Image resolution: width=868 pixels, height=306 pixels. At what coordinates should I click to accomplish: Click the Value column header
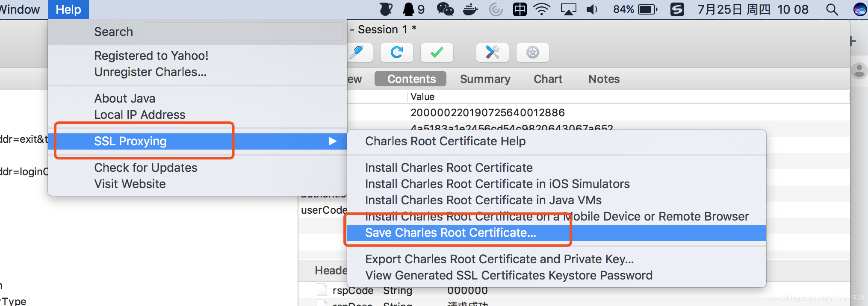click(422, 97)
